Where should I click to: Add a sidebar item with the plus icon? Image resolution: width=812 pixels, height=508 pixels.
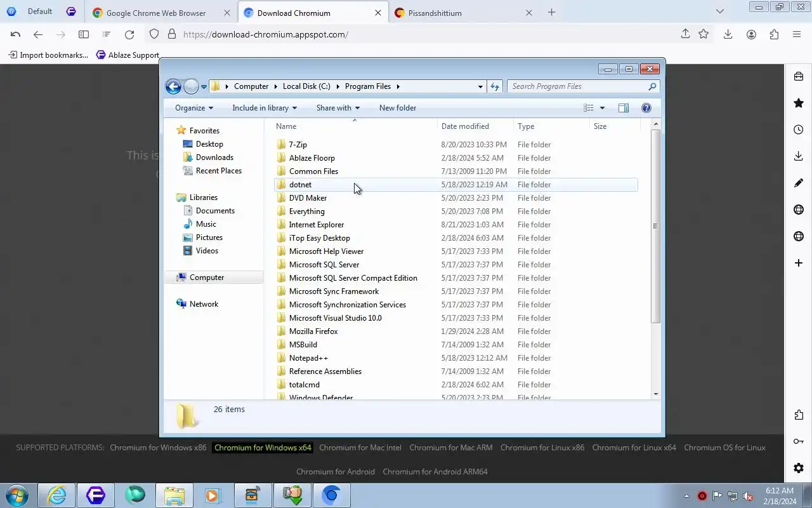799,263
